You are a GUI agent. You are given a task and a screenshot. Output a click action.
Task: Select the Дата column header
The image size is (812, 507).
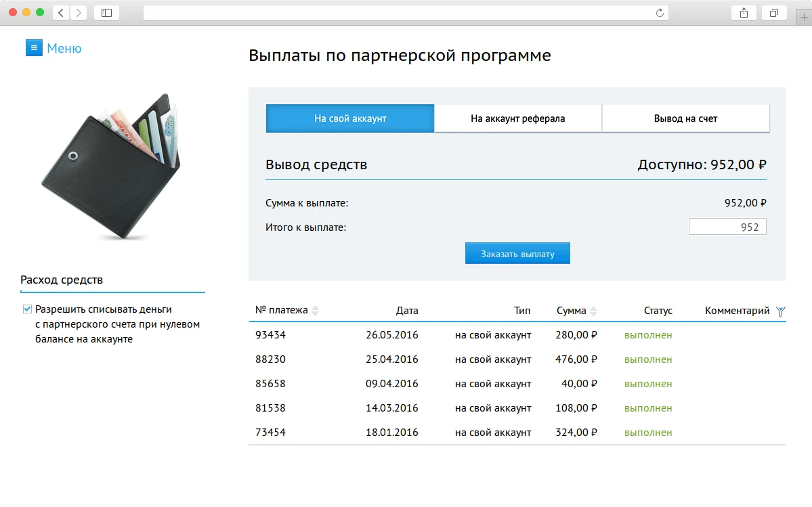407,311
